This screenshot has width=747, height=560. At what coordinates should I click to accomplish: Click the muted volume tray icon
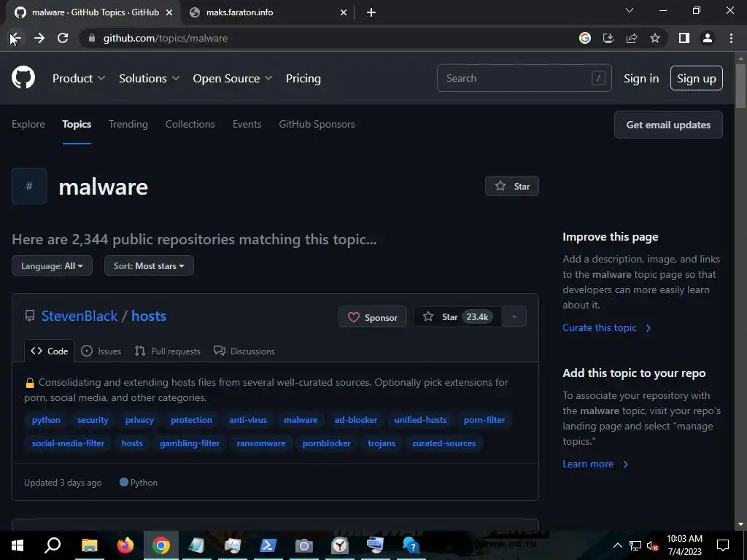point(653,545)
